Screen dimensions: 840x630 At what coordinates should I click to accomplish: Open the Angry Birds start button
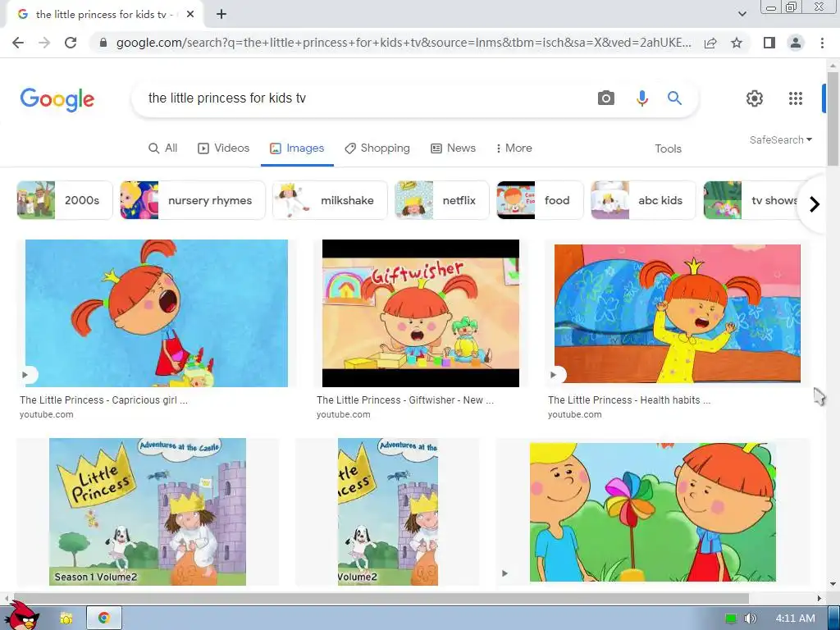(x=21, y=616)
